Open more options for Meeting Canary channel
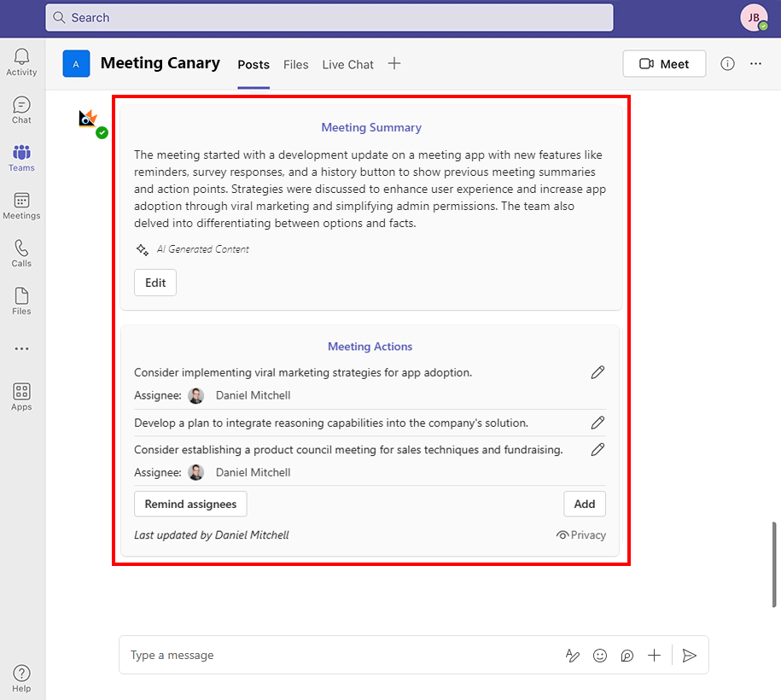781x700 pixels. click(755, 63)
